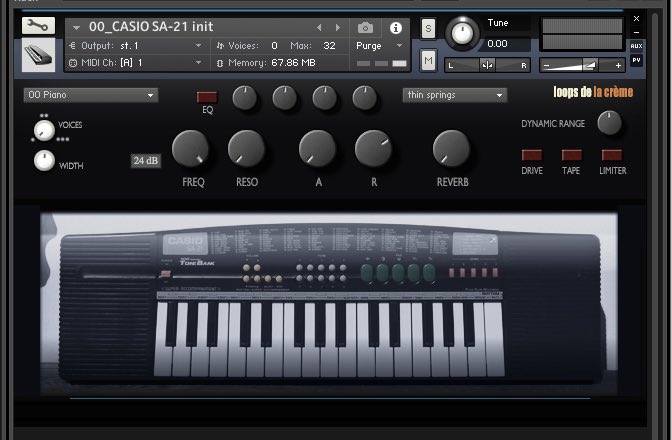Open the thin springs reverb dropdown
The image size is (672, 440).
[x=455, y=95]
